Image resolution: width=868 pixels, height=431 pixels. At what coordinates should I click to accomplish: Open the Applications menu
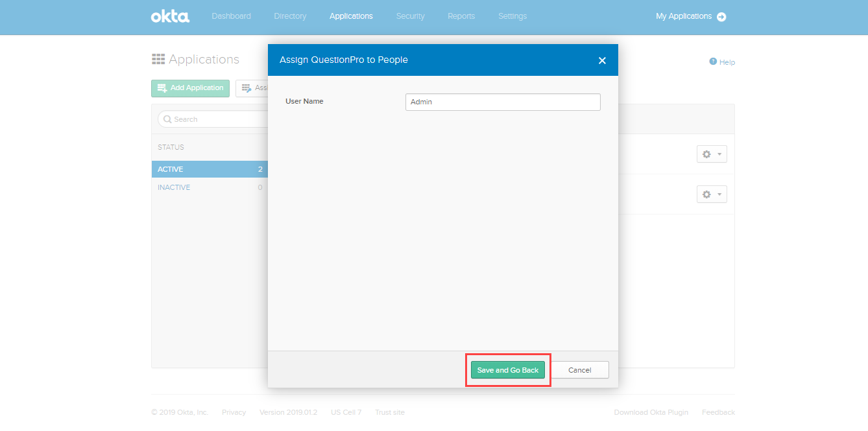[x=351, y=16]
